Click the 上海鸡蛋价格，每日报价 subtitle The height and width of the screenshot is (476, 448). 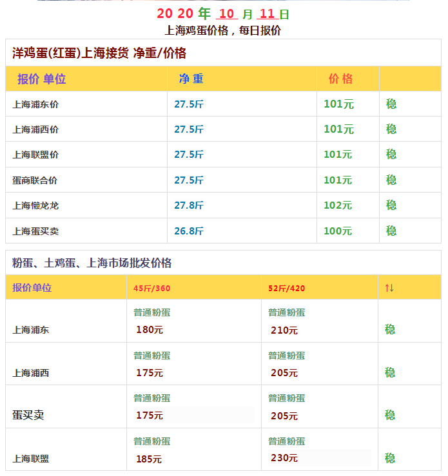click(x=223, y=30)
